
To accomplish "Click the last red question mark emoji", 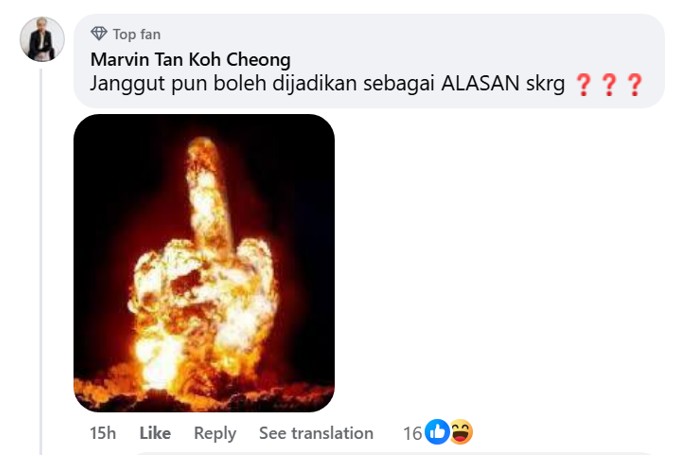I will click(x=635, y=84).
